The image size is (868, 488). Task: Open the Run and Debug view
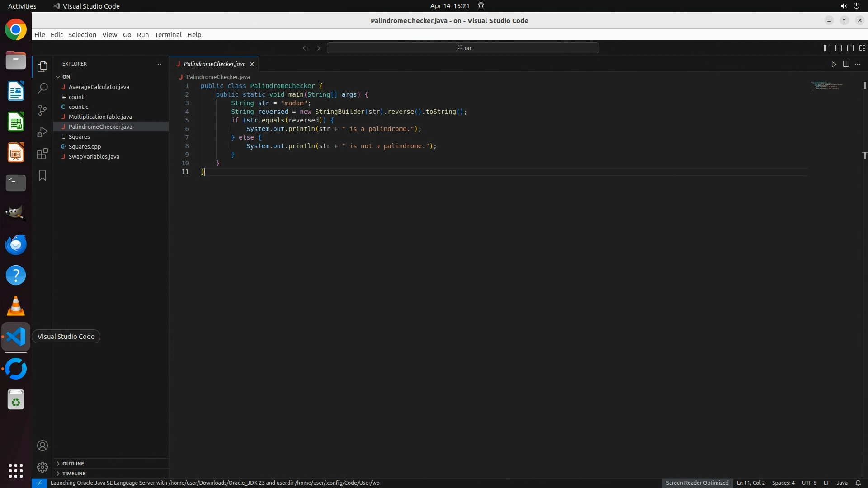pyautogui.click(x=42, y=132)
